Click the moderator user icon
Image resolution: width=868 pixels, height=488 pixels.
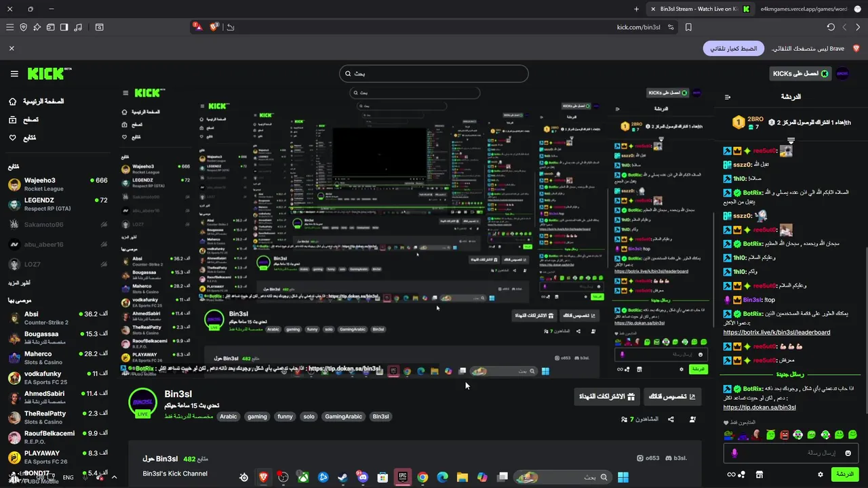[692, 419]
